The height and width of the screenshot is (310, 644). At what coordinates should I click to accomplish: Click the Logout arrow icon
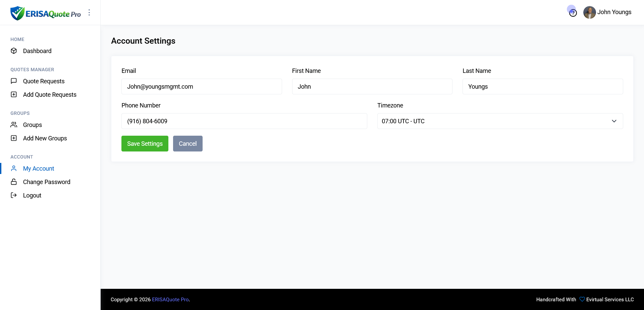coord(14,195)
